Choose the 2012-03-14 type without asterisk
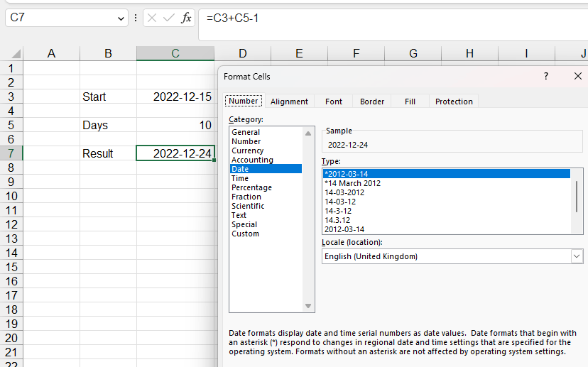This screenshot has width=588, height=367. point(446,229)
